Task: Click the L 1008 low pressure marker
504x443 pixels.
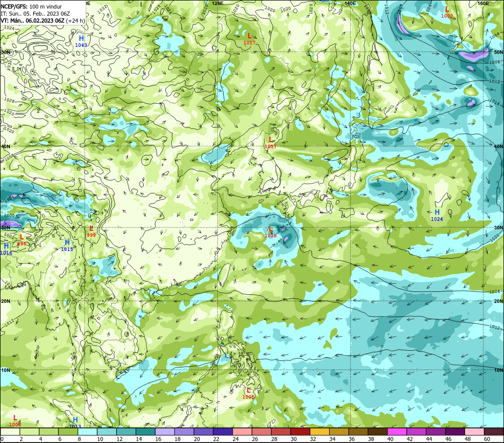Action: [x=15, y=421]
